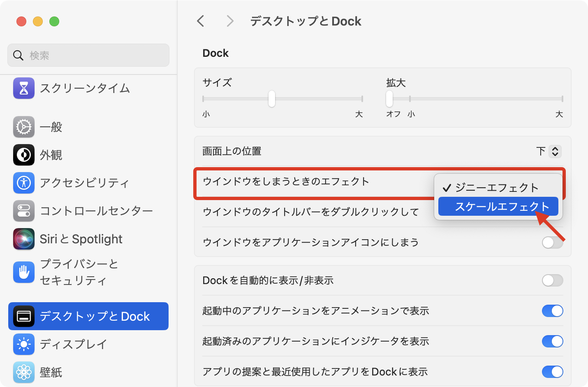Click the 一般 gear icon
This screenshot has height=387, width=588.
point(24,127)
